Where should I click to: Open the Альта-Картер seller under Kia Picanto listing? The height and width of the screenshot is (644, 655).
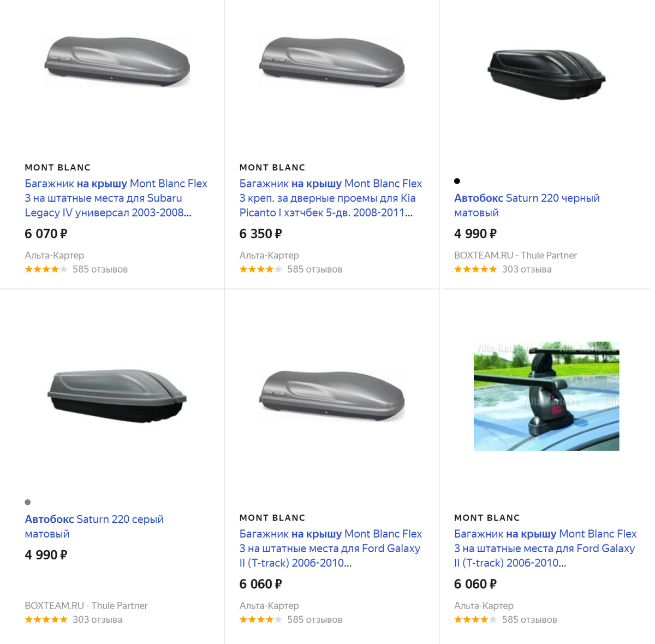[x=269, y=255]
